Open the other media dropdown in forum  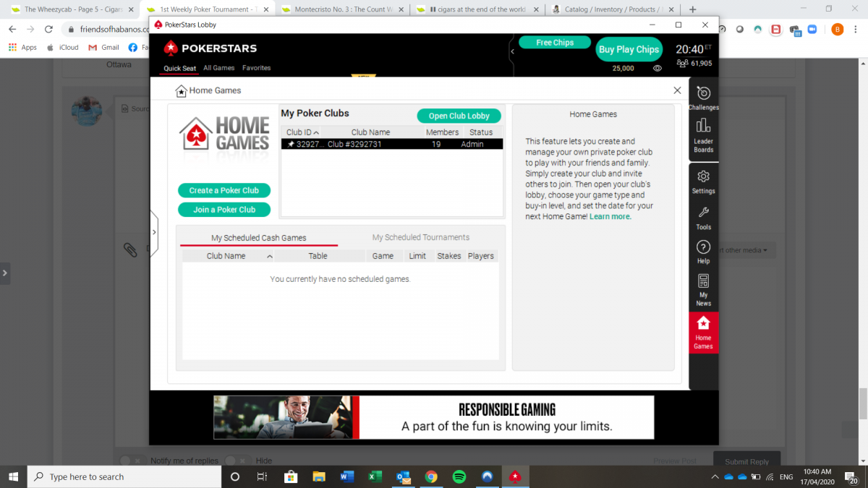(746, 250)
